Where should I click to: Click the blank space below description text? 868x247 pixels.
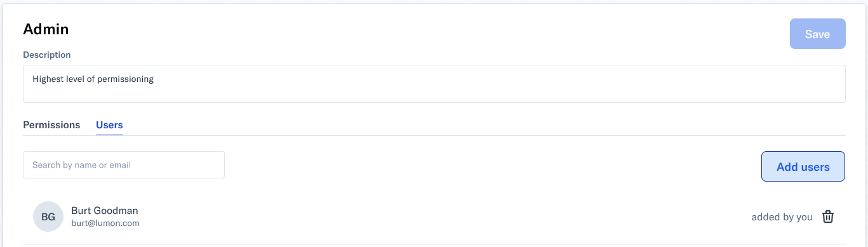click(x=434, y=94)
